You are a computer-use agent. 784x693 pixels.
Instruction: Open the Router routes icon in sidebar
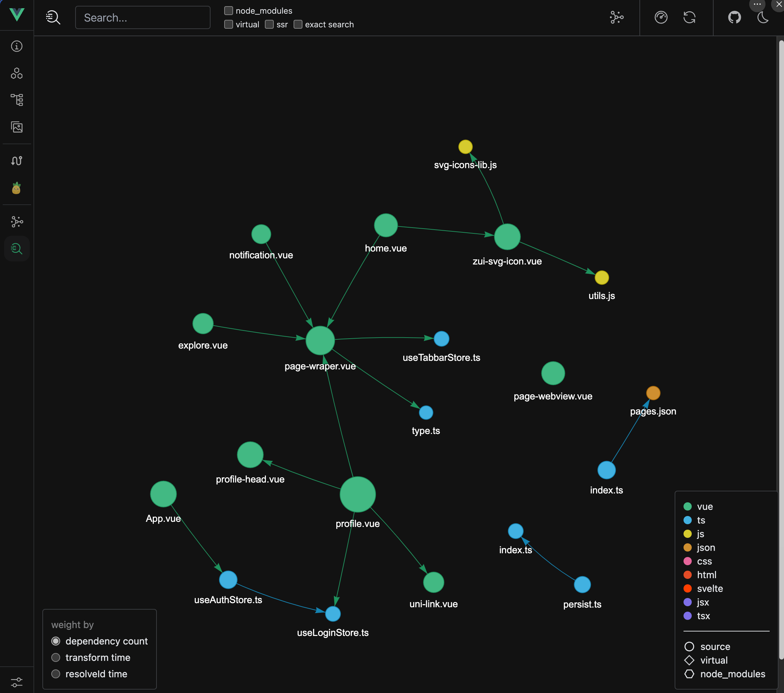point(16,161)
